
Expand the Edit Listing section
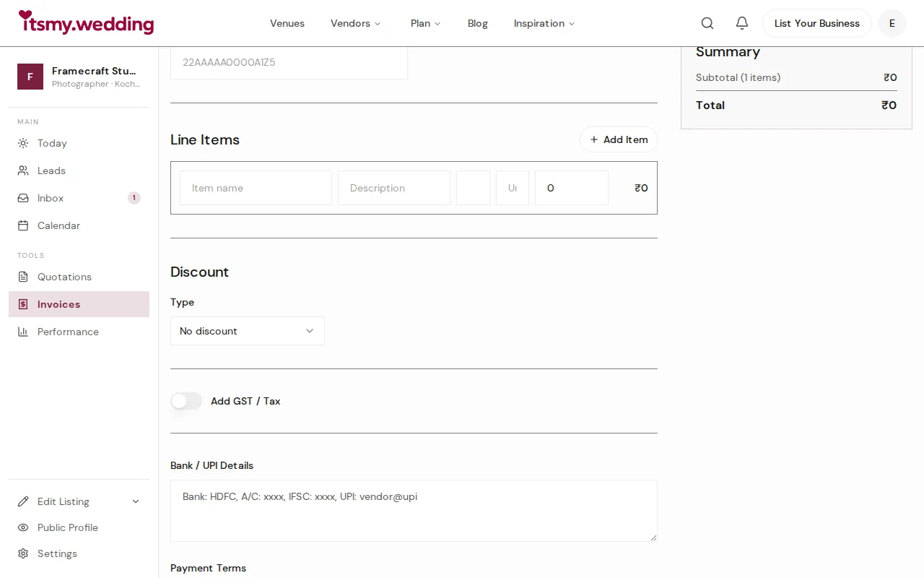click(79, 501)
